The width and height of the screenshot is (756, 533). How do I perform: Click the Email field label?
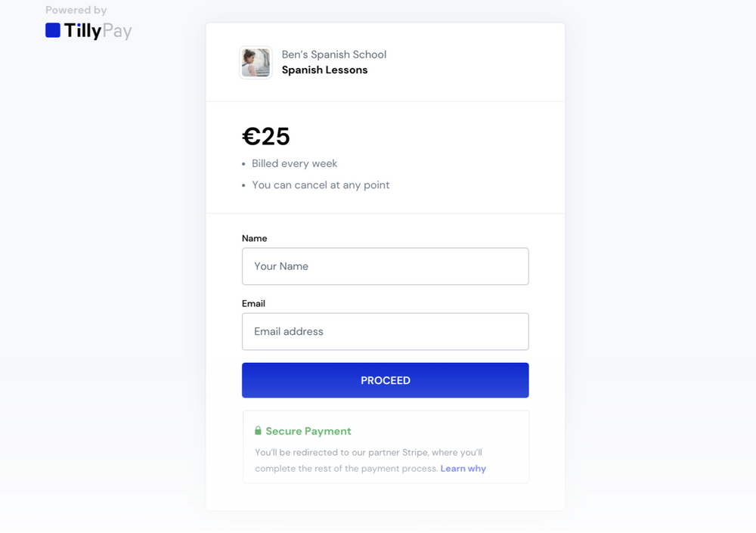pos(253,303)
